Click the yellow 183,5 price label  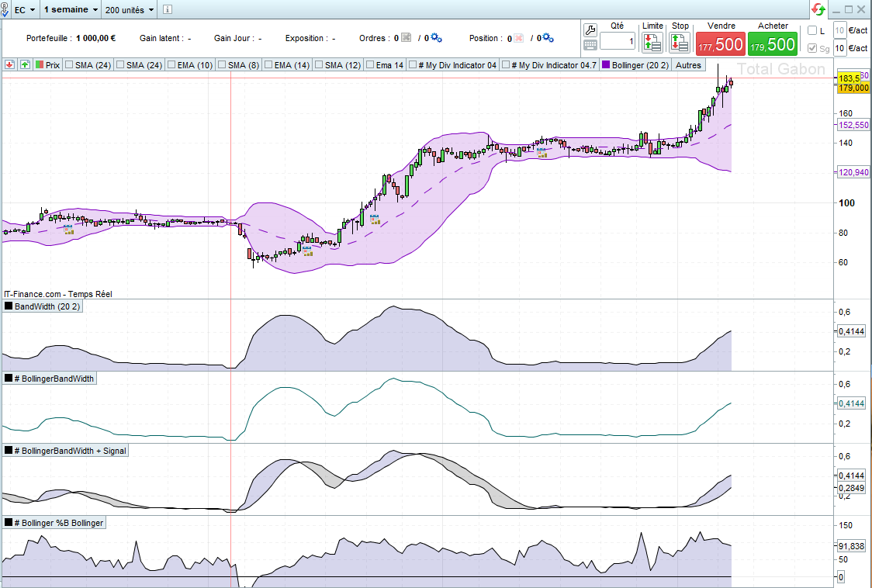[850, 78]
